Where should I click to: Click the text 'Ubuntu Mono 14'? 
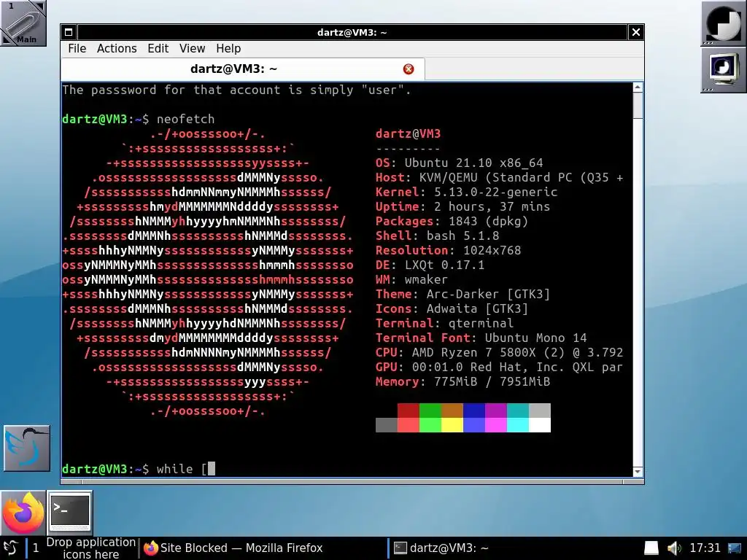pyautogui.click(x=536, y=338)
